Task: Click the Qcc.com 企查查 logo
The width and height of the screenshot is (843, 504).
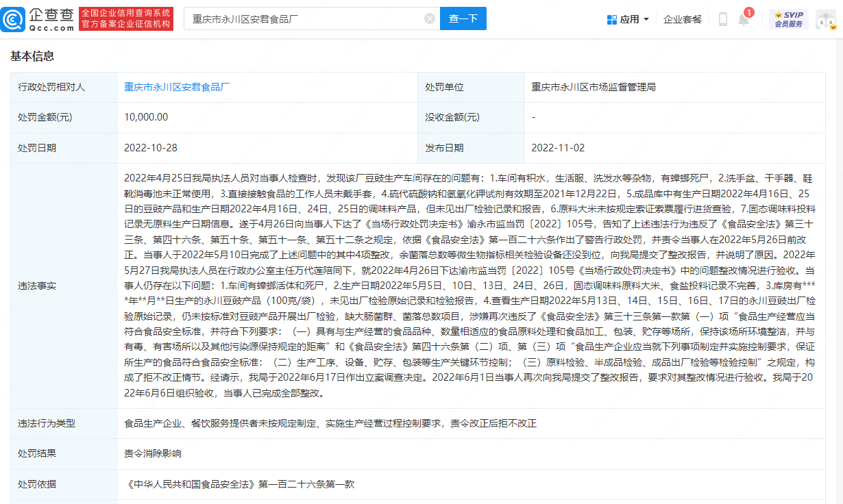Action: pyautogui.click(x=38, y=19)
